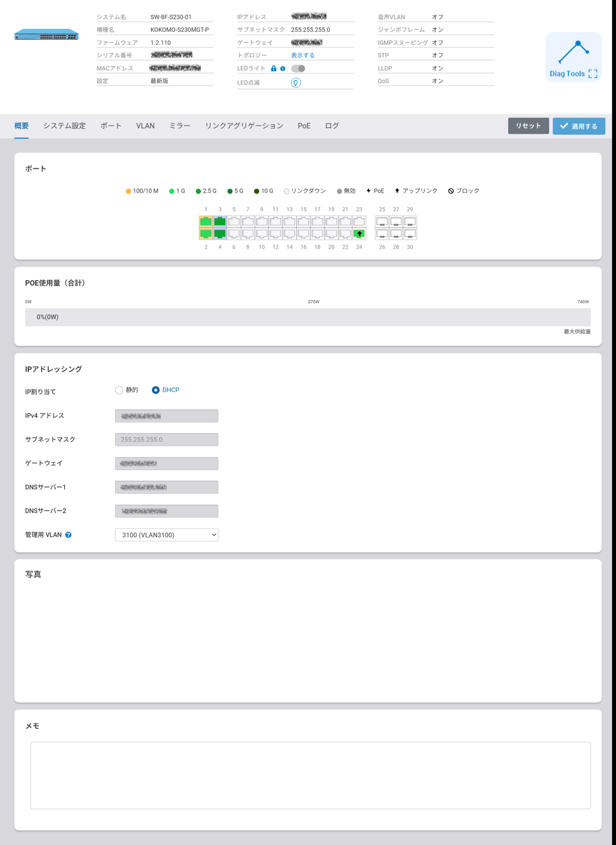
Task: Click the switch device image
Action: (x=46, y=35)
